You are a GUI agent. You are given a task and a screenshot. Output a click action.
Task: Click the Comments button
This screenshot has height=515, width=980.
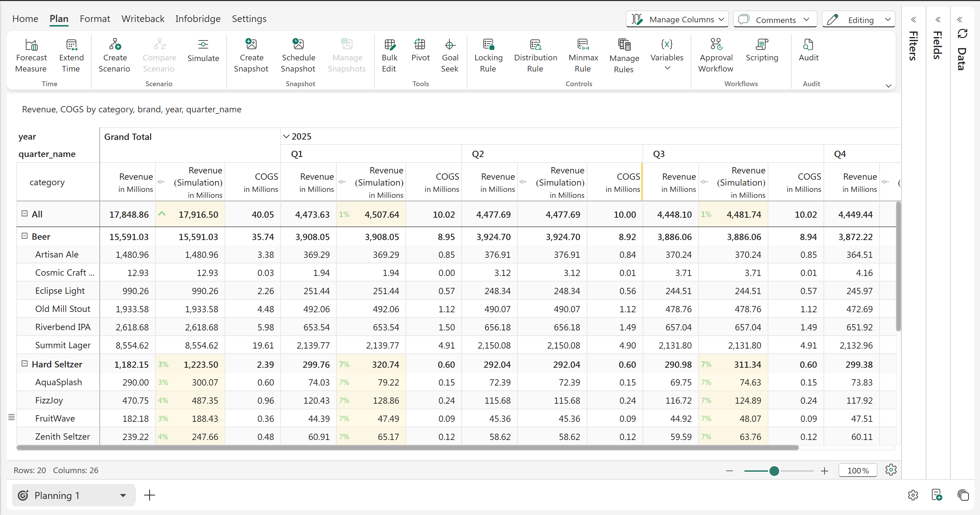tap(775, 20)
